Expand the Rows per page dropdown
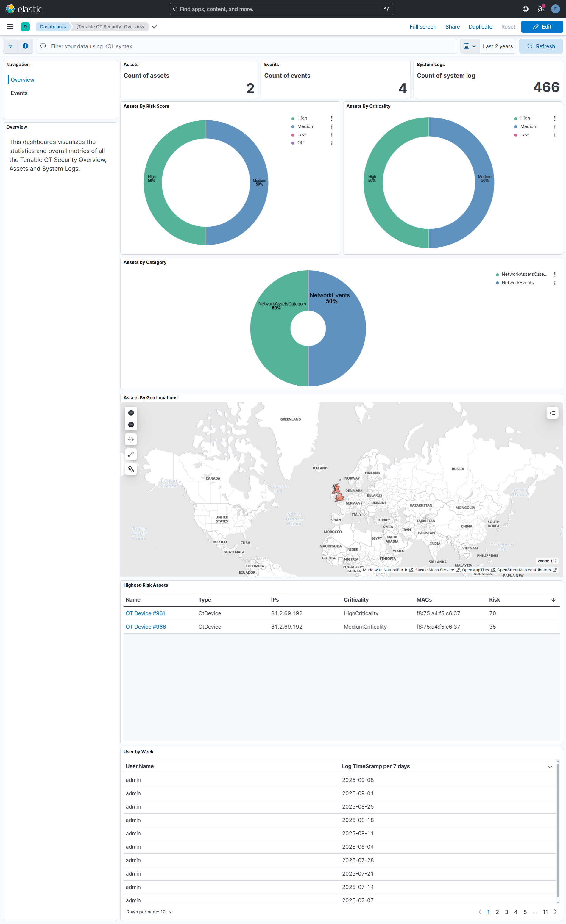Screen dimensions: 566x924 pos(149,912)
